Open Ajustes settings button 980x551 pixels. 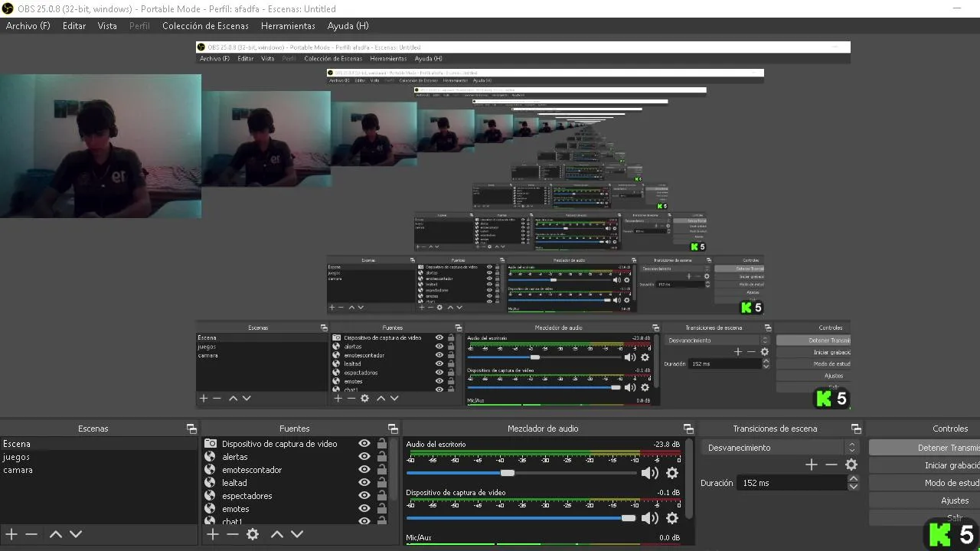(x=924, y=500)
